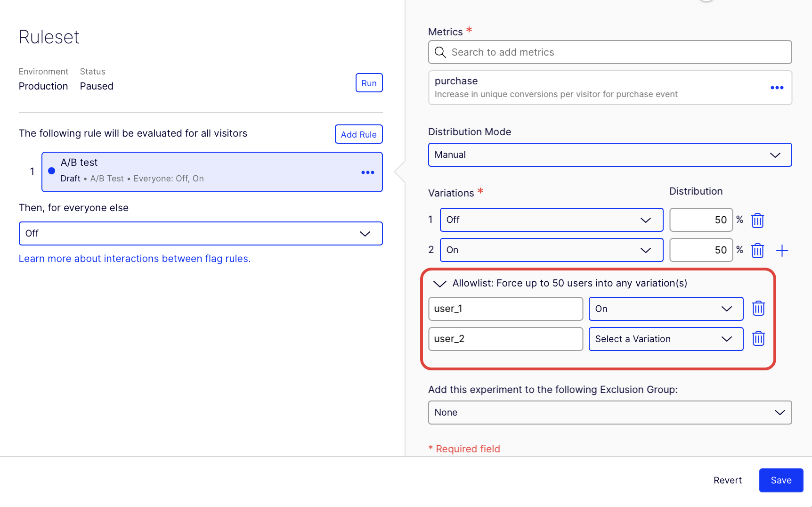The height and width of the screenshot is (507, 812).
Task: Open the purchase metric options menu
Action: tap(777, 88)
